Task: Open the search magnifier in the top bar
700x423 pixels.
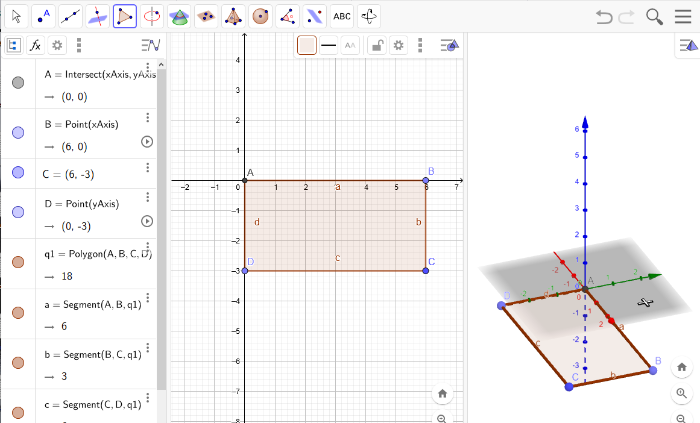Action: click(x=654, y=17)
